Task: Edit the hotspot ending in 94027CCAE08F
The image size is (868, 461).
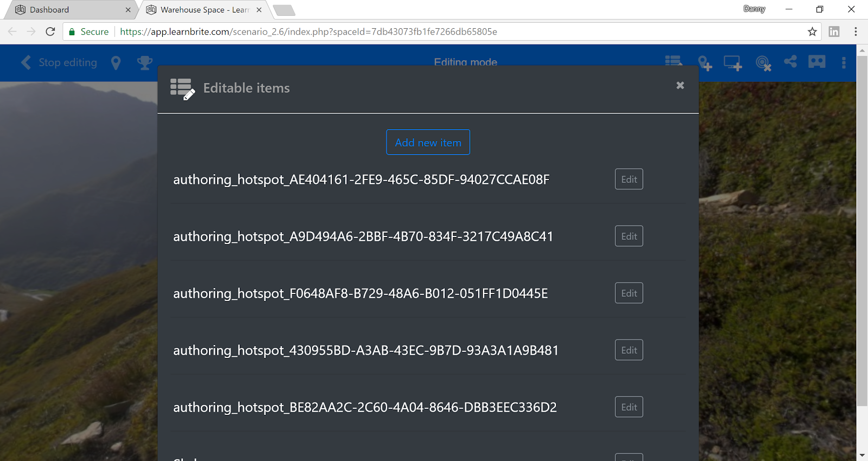Action: click(x=629, y=179)
